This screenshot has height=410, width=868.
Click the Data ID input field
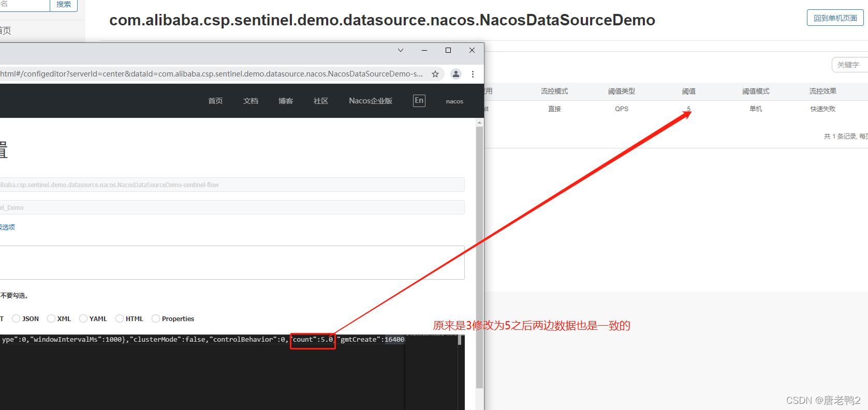point(232,185)
